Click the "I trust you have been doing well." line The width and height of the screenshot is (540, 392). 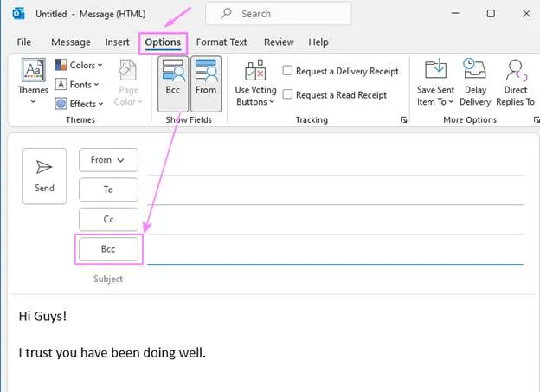(x=112, y=353)
